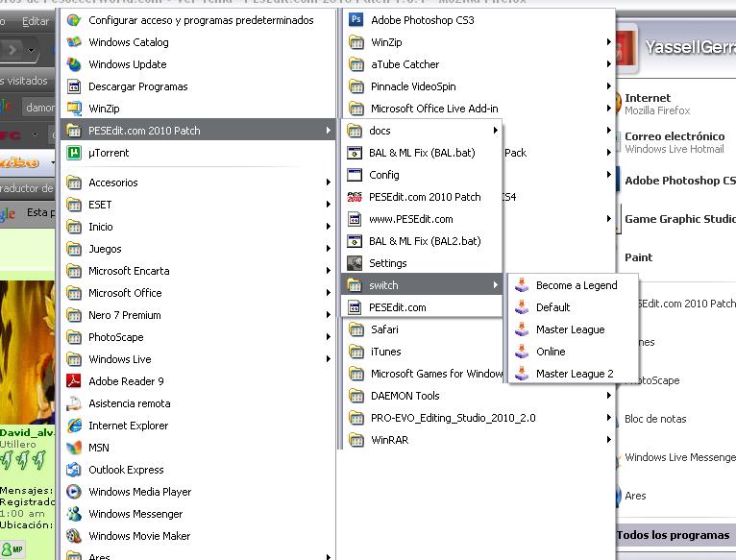
Task: Expand the DAEMON Tools submenu arrow
Action: point(609,395)
